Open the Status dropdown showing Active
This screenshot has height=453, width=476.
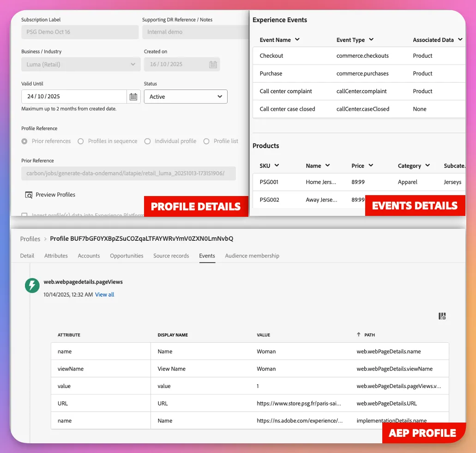pyautogui.click(x=186, y=96)
